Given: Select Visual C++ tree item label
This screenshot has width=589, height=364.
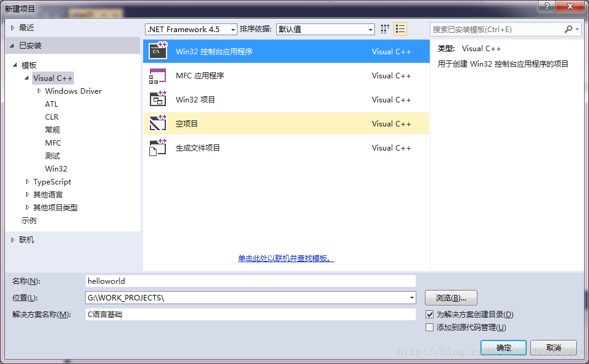Looking at the screenshot, I should [x=52, y=78].
